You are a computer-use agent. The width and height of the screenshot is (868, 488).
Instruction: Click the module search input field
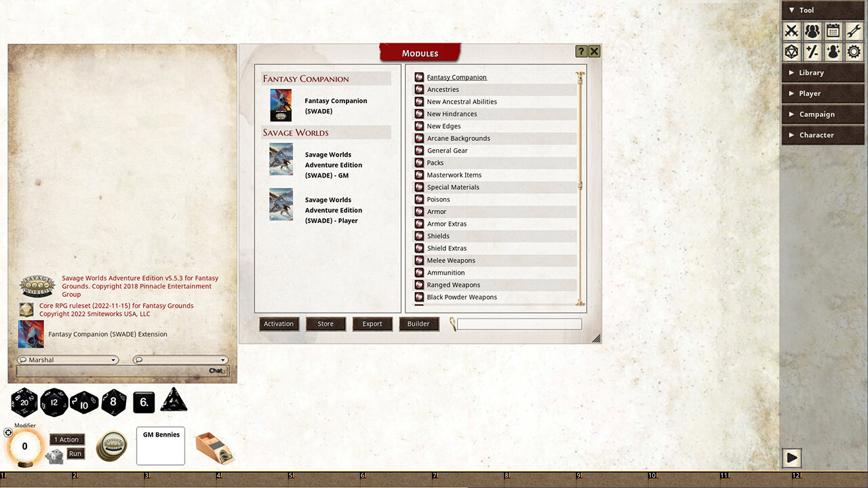coord(519,324)
